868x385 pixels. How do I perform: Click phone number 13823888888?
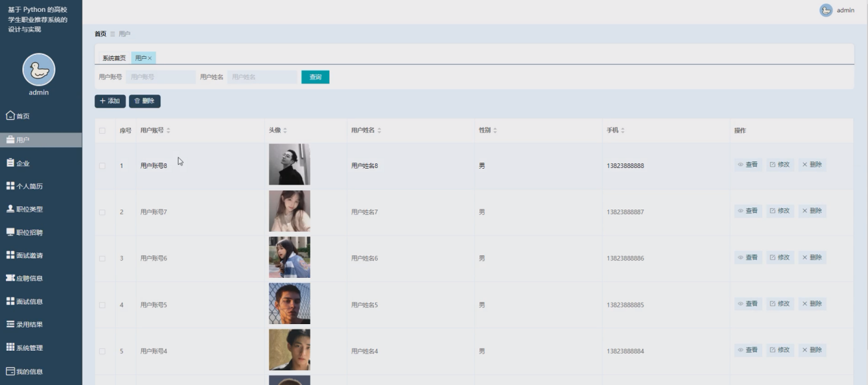pos(625,165)
